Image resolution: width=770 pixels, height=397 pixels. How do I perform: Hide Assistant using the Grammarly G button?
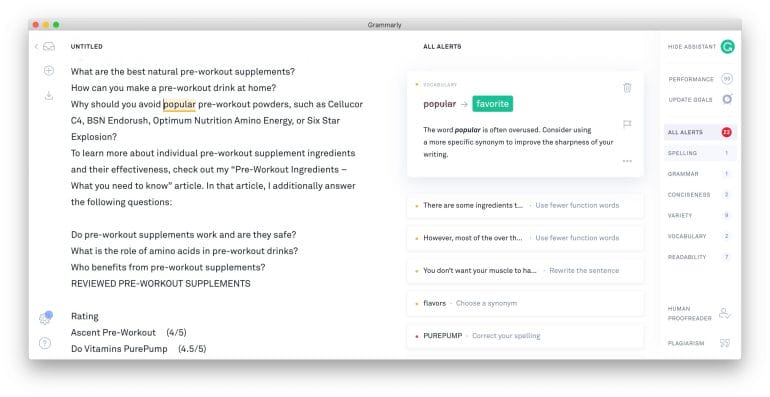(727, 47)
